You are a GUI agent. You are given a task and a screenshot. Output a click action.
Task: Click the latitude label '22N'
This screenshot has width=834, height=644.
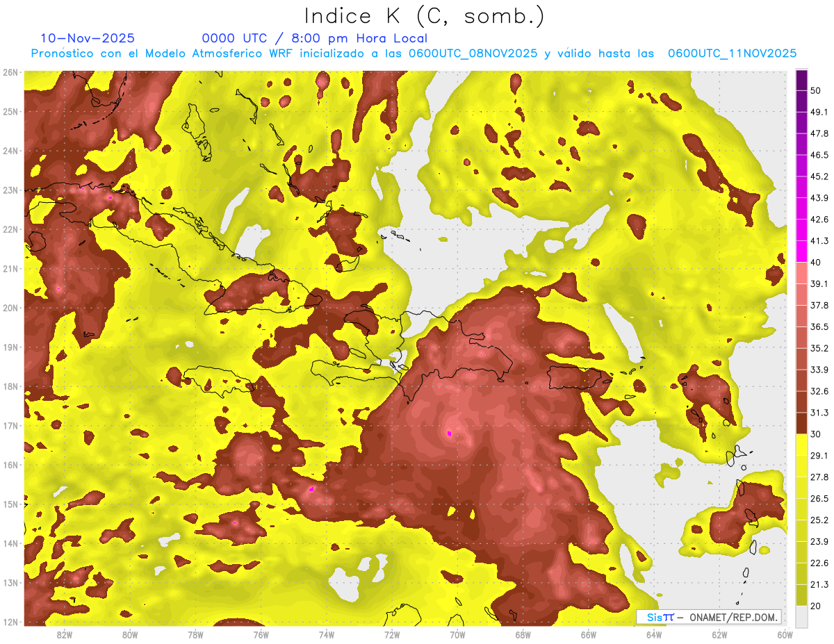tap(10, 229)
